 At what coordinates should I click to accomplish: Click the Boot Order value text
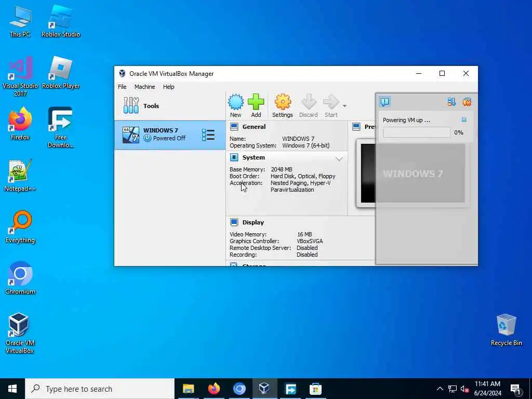[x=303, y=176]
